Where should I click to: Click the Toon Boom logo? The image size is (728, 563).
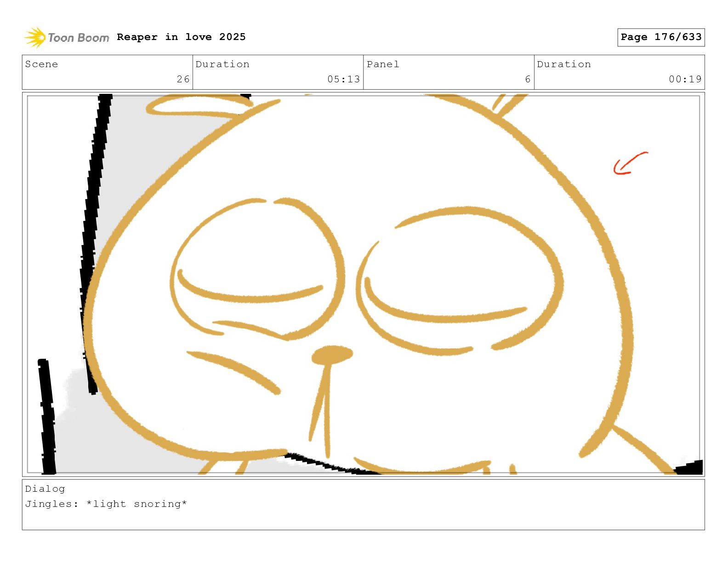[67, 37]
